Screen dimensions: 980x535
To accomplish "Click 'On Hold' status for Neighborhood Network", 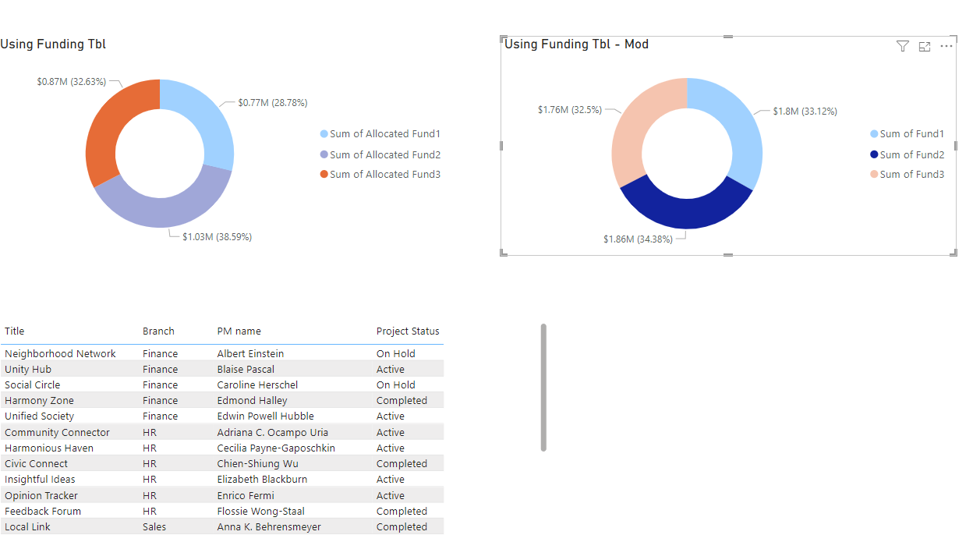I will tap(396, 354).
